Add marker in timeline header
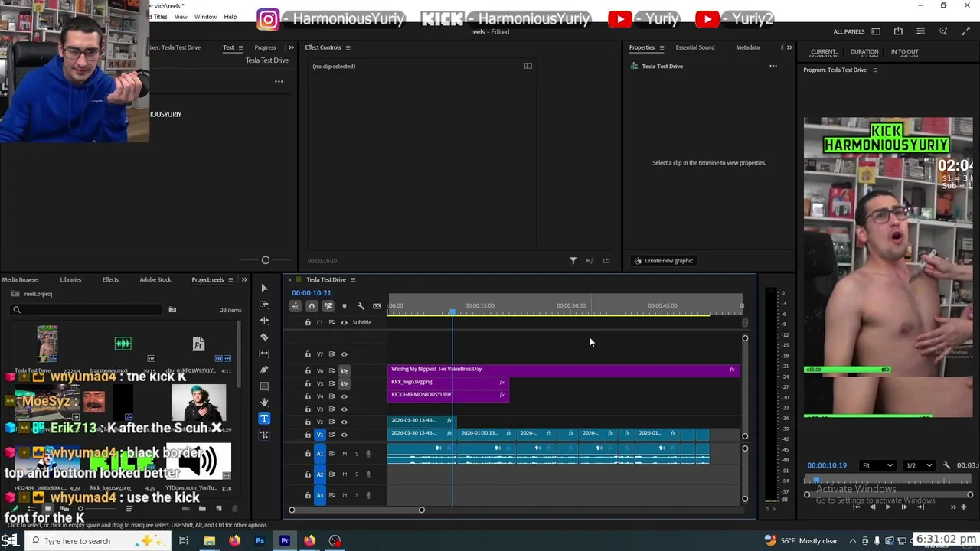The width and height of the screenshot is (980, 551). [x=344, y=306]
